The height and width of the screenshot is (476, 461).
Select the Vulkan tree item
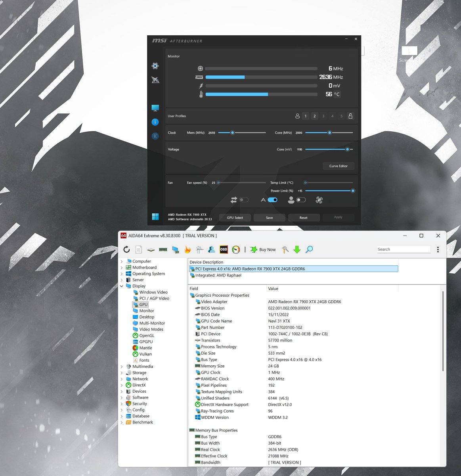click(145, 354)
